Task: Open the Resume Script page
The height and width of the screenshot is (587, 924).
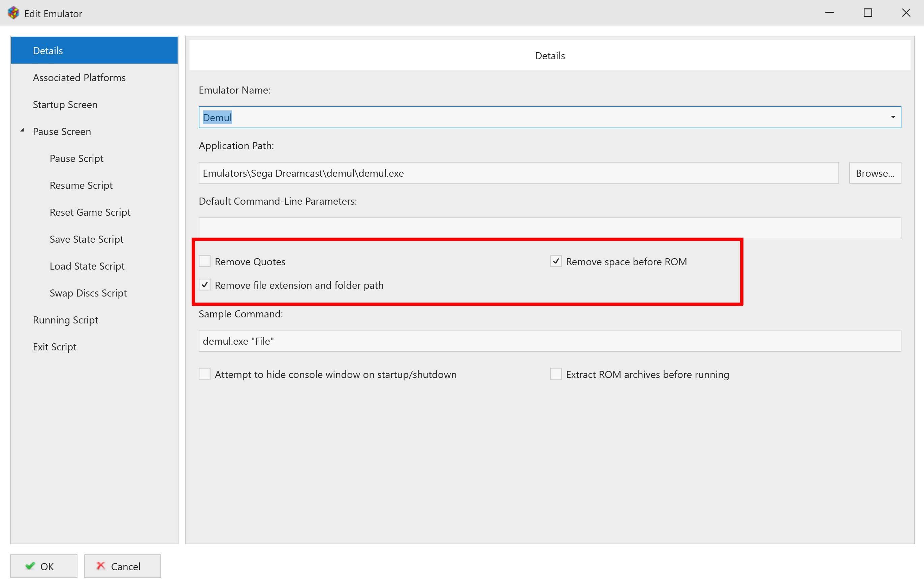Action: [94, 185]
